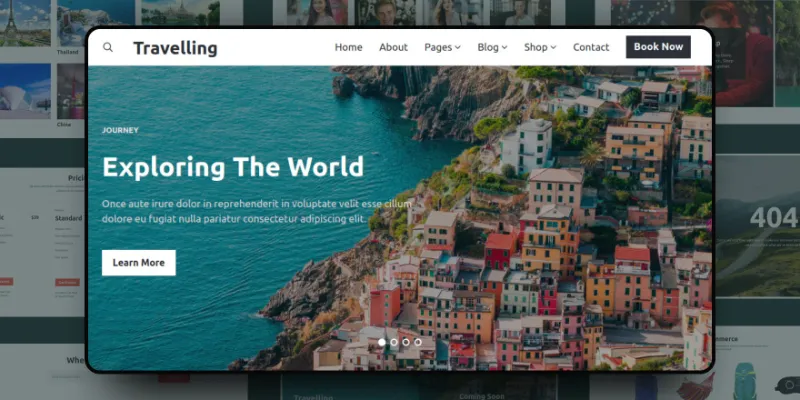800x400 pixels.
Task: Open the 404 page preview thumbnail
Action: (x=757, y=226)
